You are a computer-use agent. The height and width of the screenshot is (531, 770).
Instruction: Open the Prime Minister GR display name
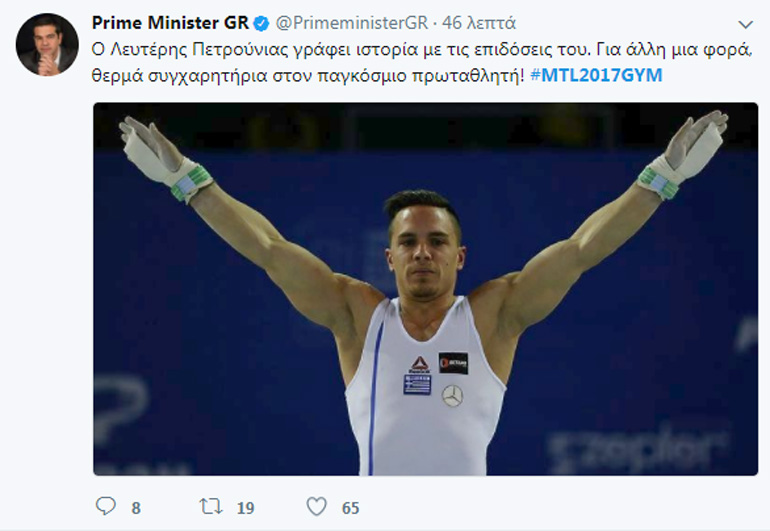click(170, 22)
